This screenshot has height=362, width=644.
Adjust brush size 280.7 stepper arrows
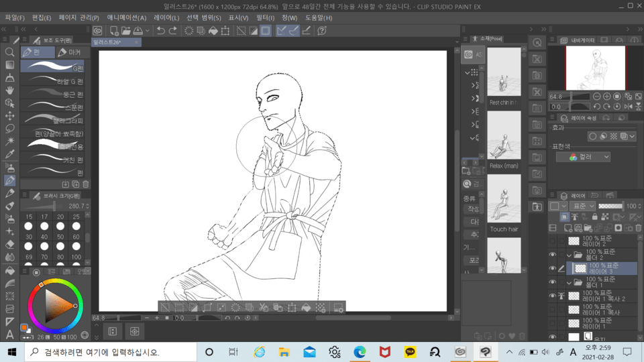click(x=87, y=206)
